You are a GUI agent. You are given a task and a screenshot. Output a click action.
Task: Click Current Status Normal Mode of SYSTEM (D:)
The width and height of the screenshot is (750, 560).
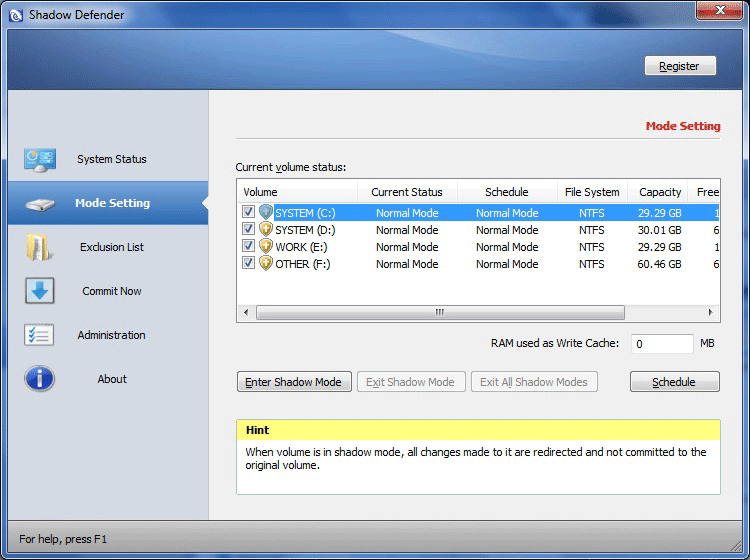[x=407, y=230]
